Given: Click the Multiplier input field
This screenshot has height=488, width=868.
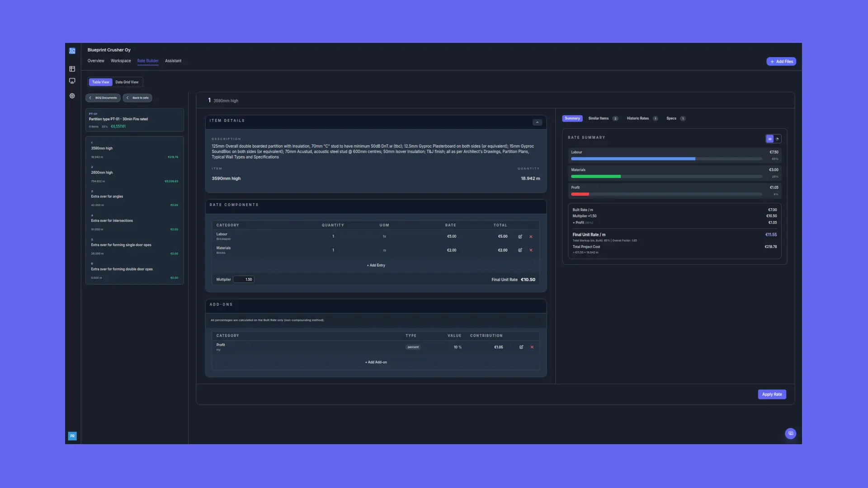Looking at the screenshot, I should [244, 280].
